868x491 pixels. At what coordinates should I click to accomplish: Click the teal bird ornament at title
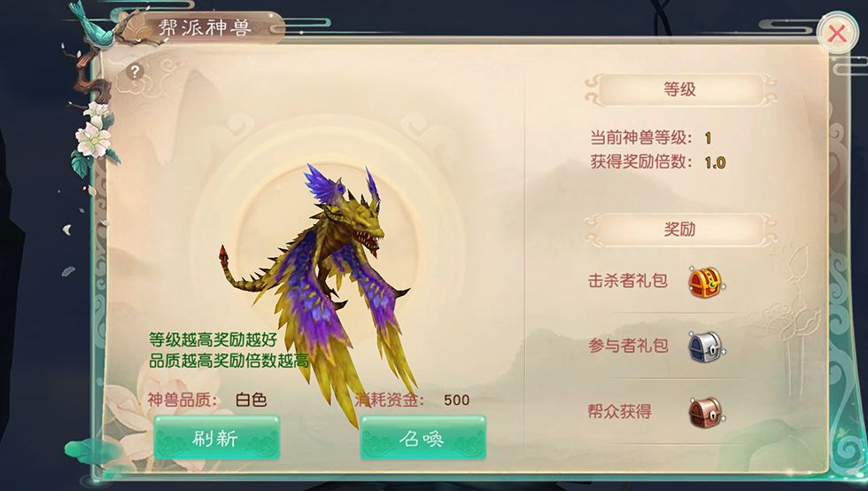97,25
